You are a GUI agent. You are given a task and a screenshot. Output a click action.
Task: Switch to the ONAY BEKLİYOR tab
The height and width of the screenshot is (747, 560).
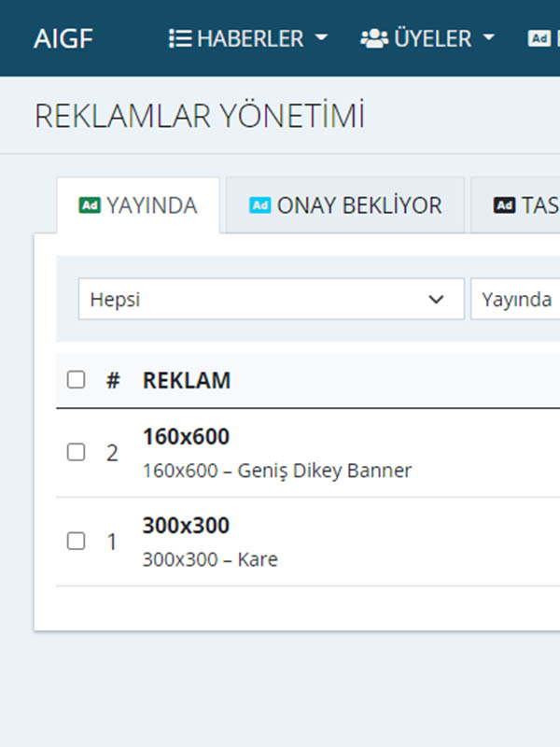click(343, 205)
